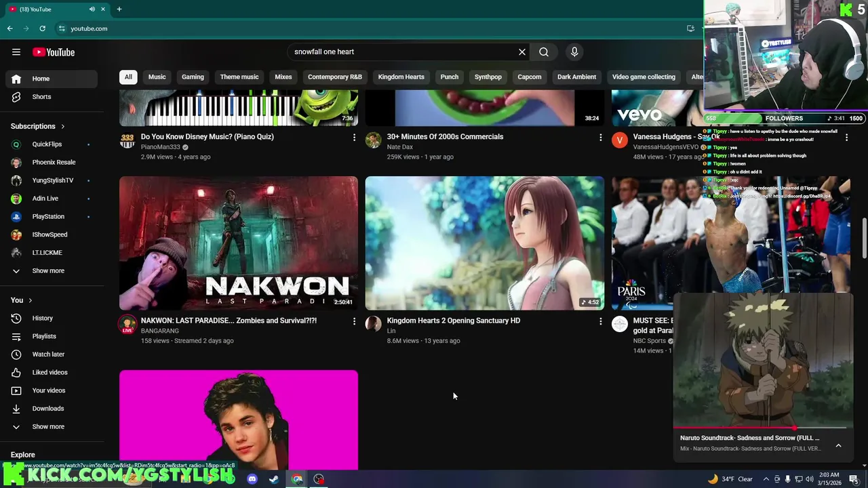Open the PlayStation subscription channel
Screen dimensions: 868x488
click(52, 217)
